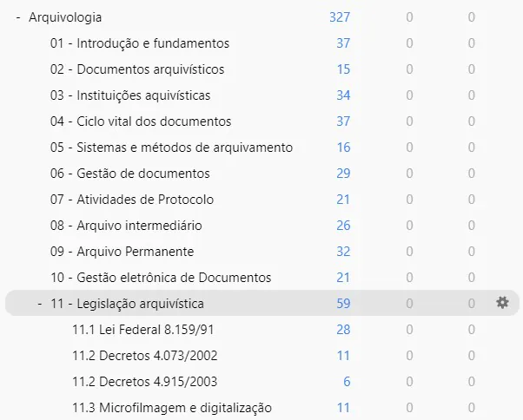Select subdeck 11.2 Decretos 4.073/2002

point(145,356)
